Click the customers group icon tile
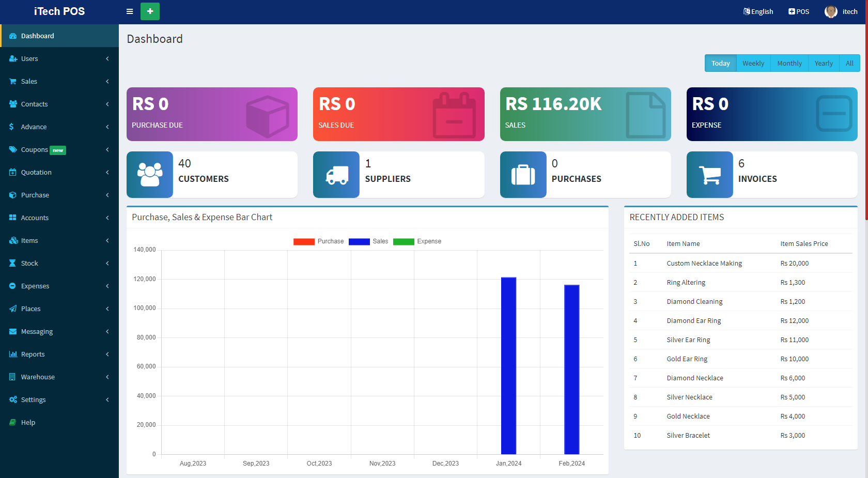 point(150,175)
